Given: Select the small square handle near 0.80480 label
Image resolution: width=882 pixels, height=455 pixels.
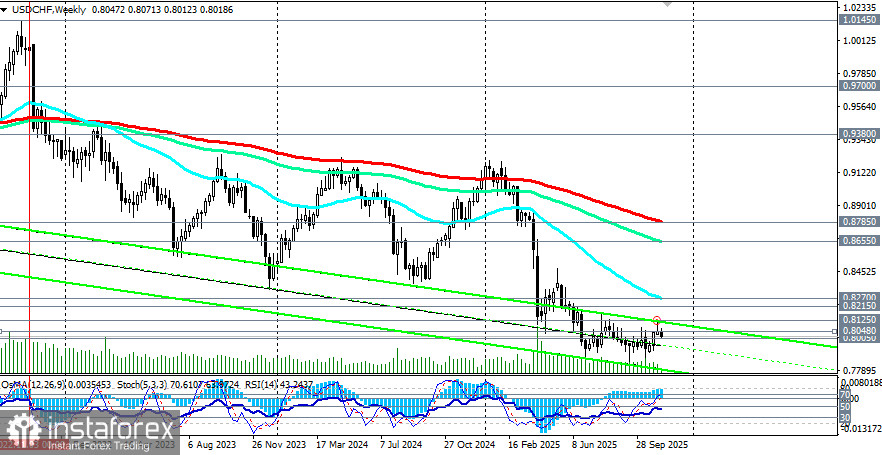Looking at the screenshot, I should click(x=835, y=331).
